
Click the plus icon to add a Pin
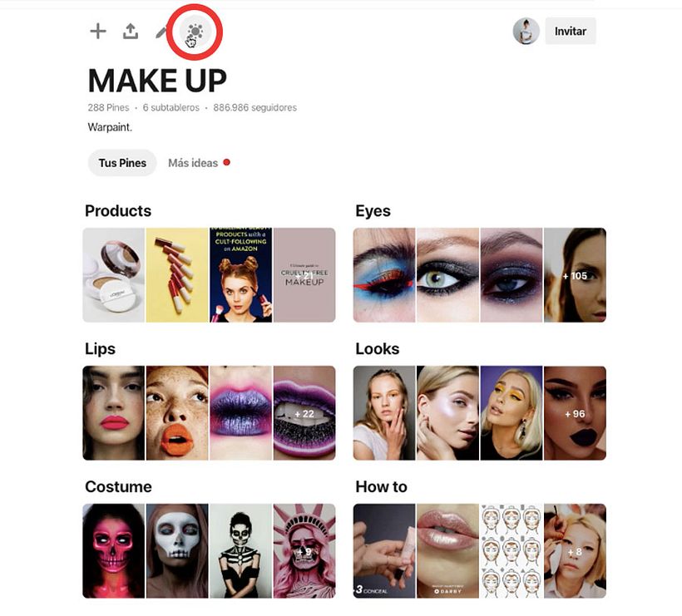tap(98, 32)
